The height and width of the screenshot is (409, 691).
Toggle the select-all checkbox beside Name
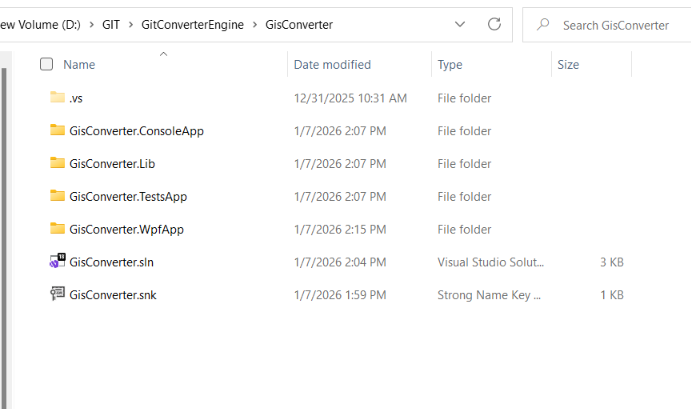point(46,64)
